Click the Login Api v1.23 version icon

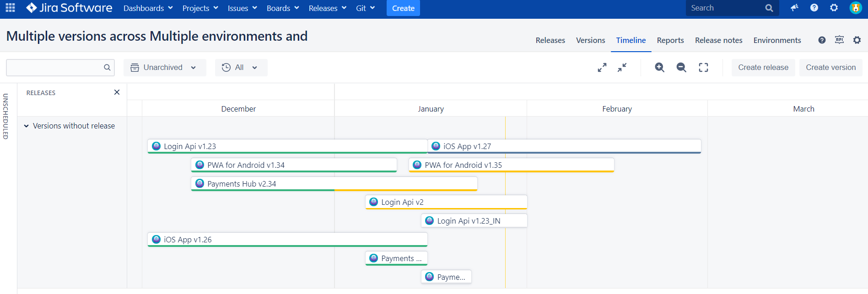(x=156, y=146)
